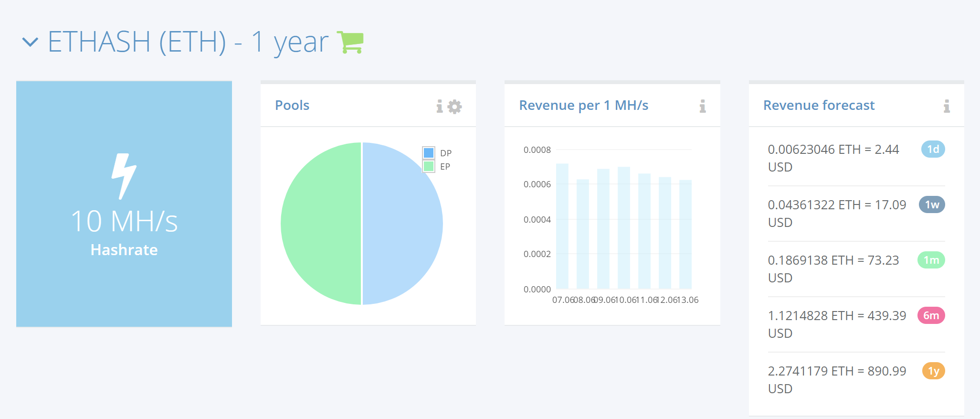Viewport: 980px width, 419px height.
Task: Click the 13.06 revenue bar
Action: tap(685, 235)
